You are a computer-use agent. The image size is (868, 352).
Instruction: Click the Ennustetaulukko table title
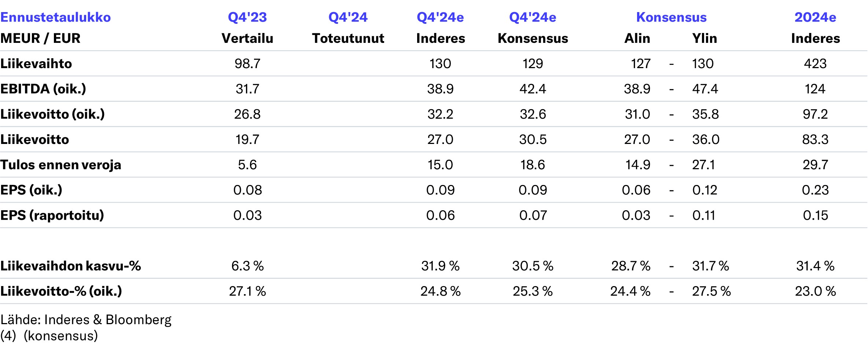pyautogui.click(x=55, y=17)
